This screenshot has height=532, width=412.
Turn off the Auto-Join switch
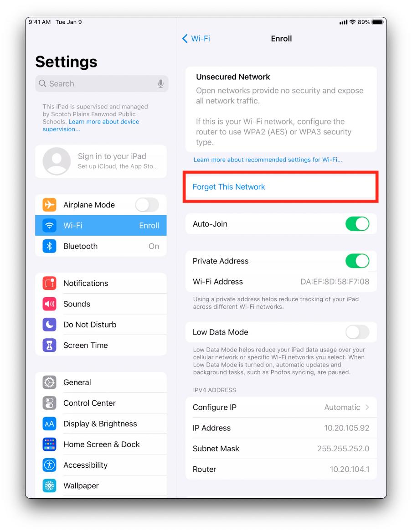click(357, 224)
